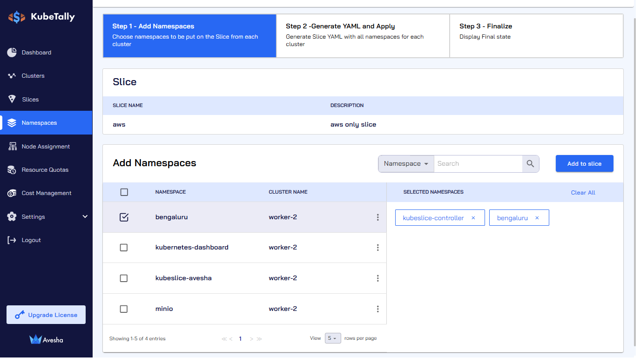Click inside the Search input field

pos(478,164)
